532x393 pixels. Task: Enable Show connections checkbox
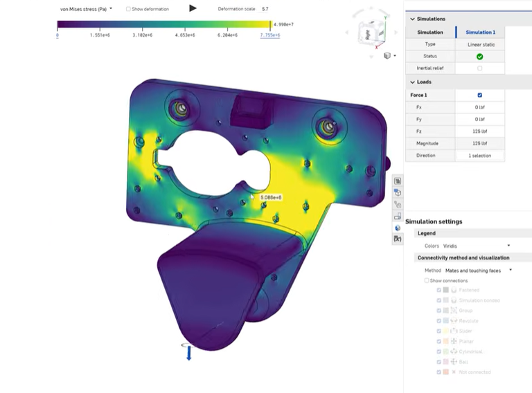[x=427, y=280]
